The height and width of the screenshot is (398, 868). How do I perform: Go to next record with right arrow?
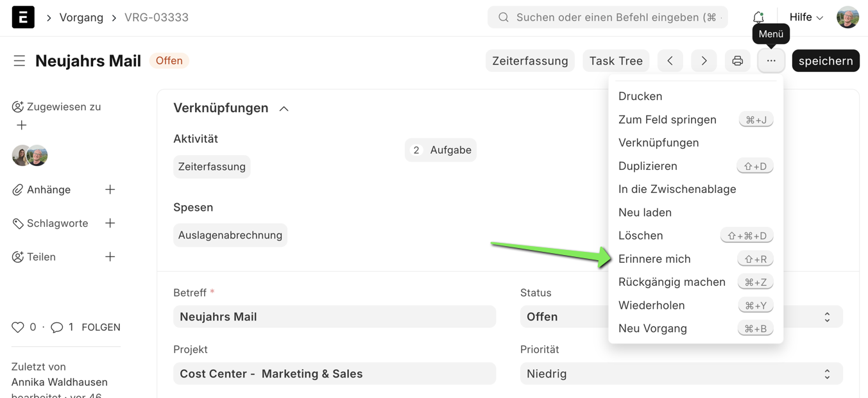point(704,61)
